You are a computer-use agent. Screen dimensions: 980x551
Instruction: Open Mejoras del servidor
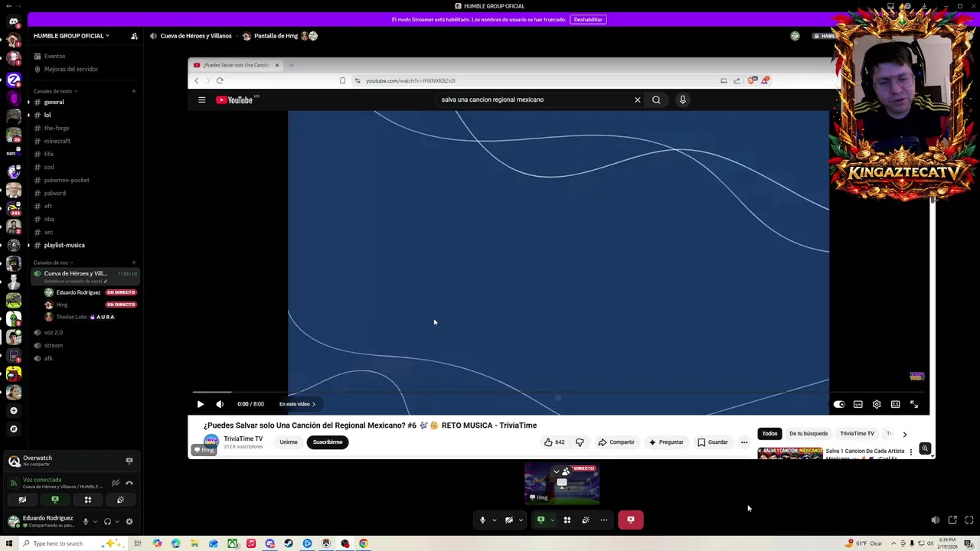tap(71, 69)
